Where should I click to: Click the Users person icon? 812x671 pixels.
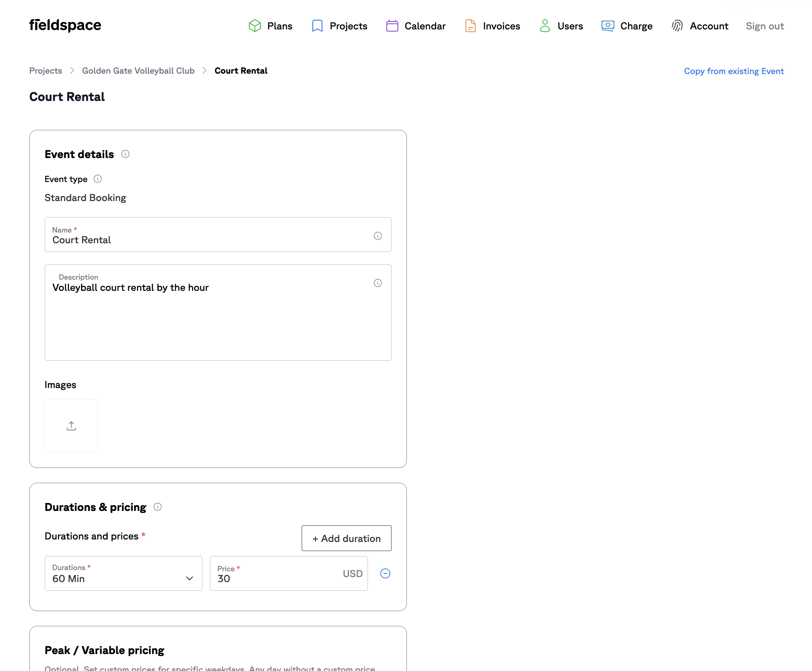(x=545, y=26)
